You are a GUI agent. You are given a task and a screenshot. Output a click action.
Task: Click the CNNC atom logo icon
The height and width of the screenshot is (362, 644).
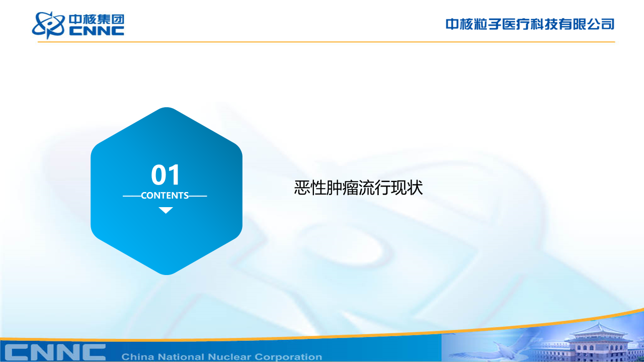click(48, 24)
